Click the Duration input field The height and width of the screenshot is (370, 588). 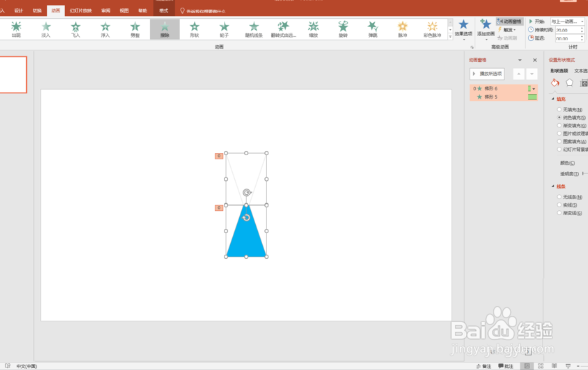pyautogui.click(x=567, y=30)
